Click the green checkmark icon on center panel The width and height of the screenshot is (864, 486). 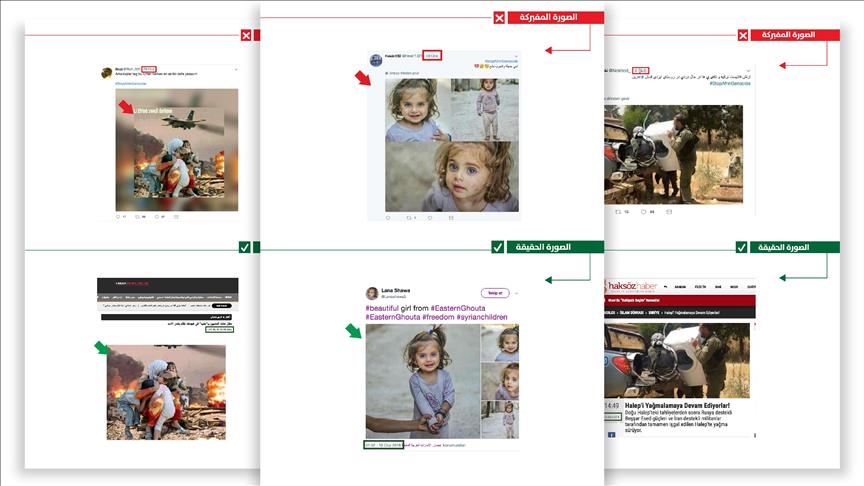497,247
